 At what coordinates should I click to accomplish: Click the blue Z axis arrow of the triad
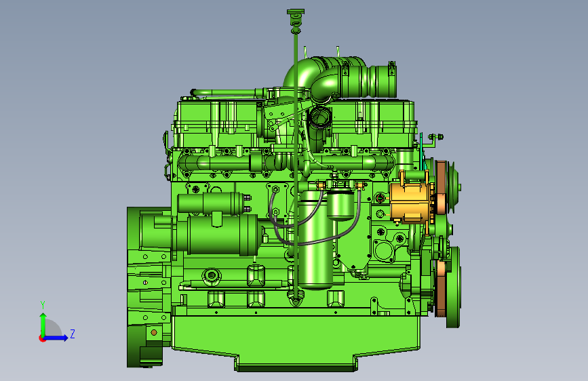(56, 338)
